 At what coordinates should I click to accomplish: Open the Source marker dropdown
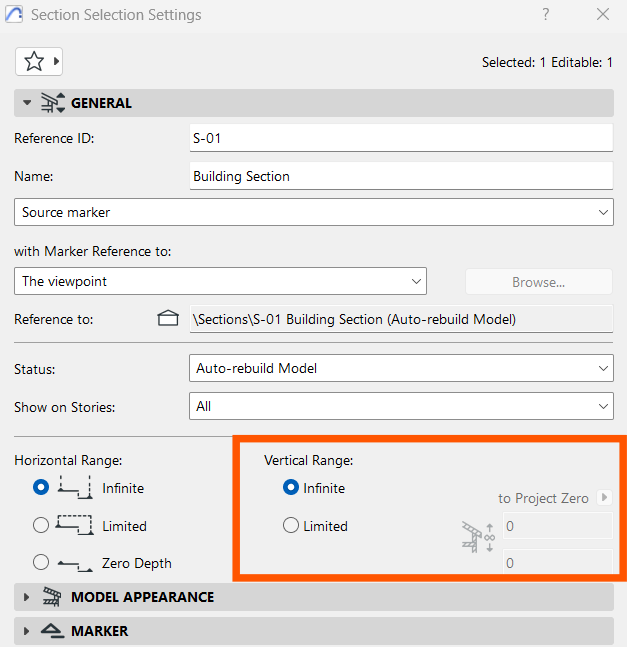314,212
